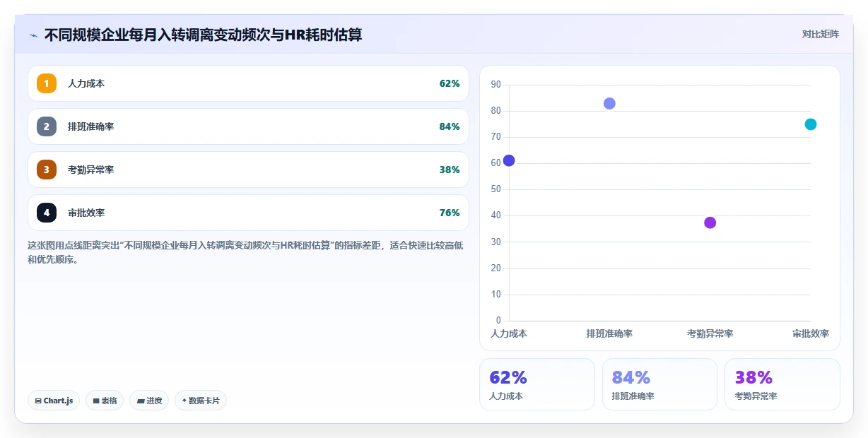Click the 数据卡片 tag chip

(x=201, y=401)
